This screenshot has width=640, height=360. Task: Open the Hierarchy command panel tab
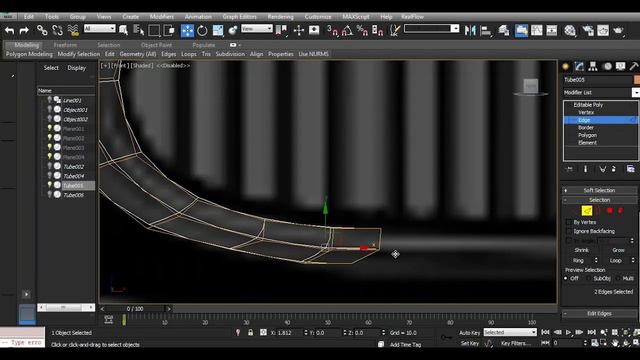[593, 66]
